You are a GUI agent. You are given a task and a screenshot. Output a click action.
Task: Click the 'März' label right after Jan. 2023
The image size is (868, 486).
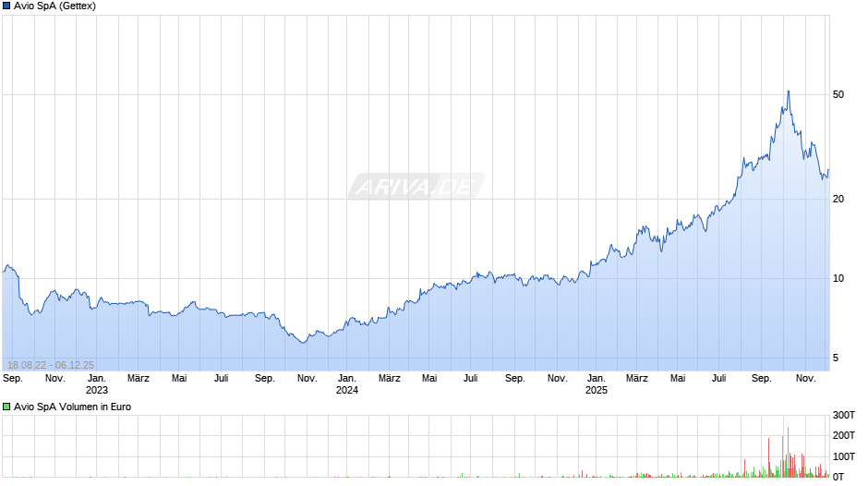(x=139, y=379)
